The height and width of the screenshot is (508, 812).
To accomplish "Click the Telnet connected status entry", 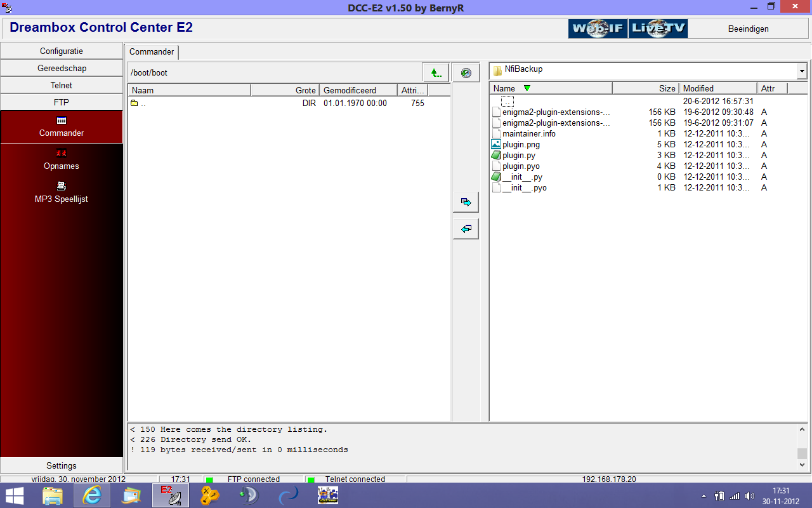I will click(355, 479).
